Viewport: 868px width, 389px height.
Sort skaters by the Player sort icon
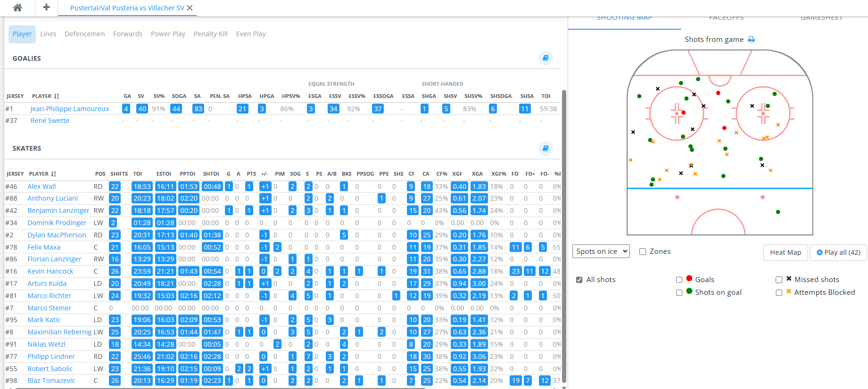pos(54,174)
